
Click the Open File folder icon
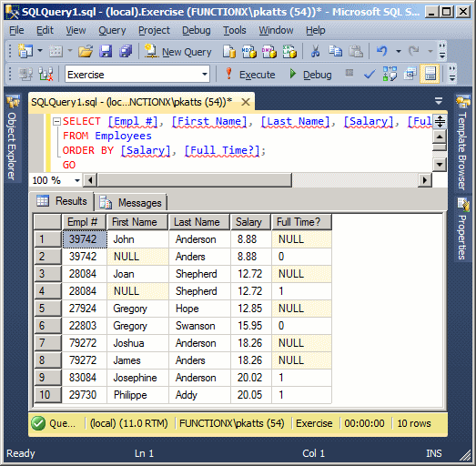86,51
